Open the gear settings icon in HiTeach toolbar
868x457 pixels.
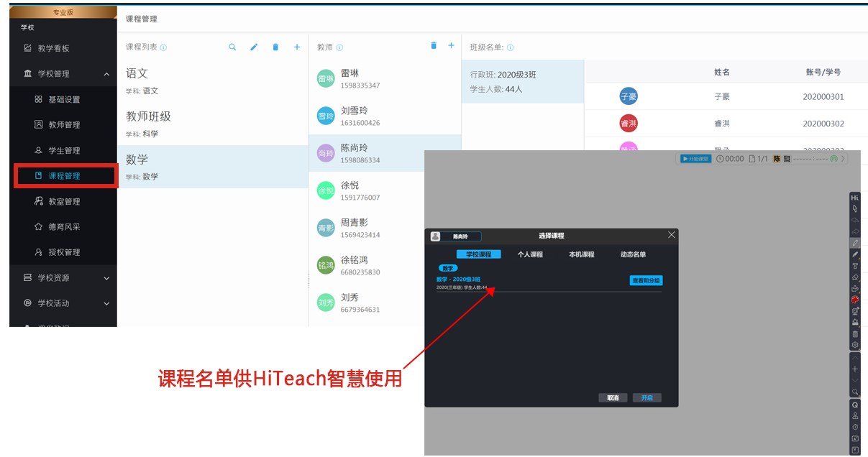point(855,345)
